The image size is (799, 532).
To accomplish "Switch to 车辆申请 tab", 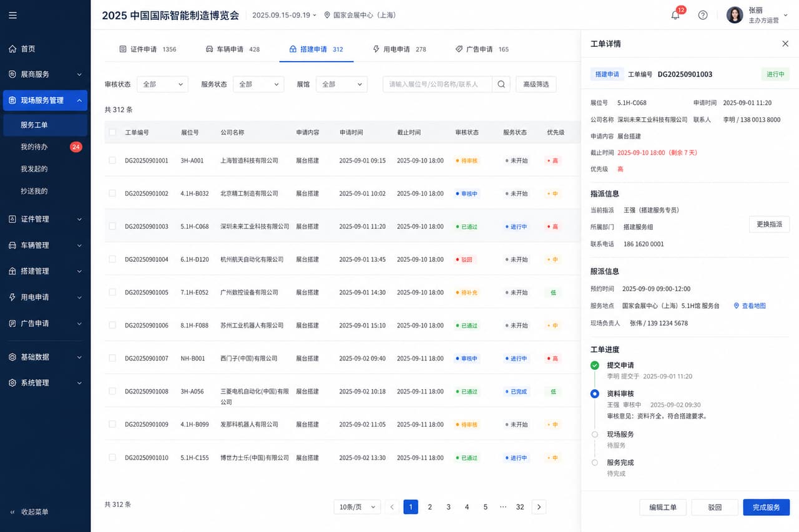I will tap(232, 49).
